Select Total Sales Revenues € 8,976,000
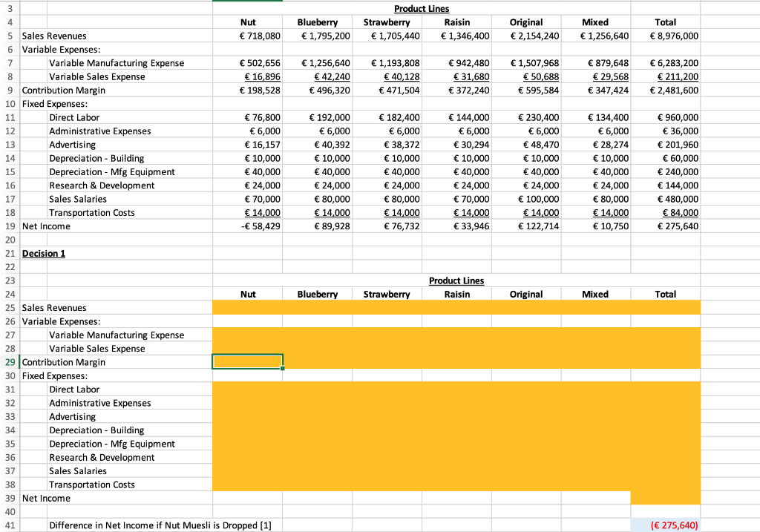This screenshot has width=760, height=532. [666, 36]
